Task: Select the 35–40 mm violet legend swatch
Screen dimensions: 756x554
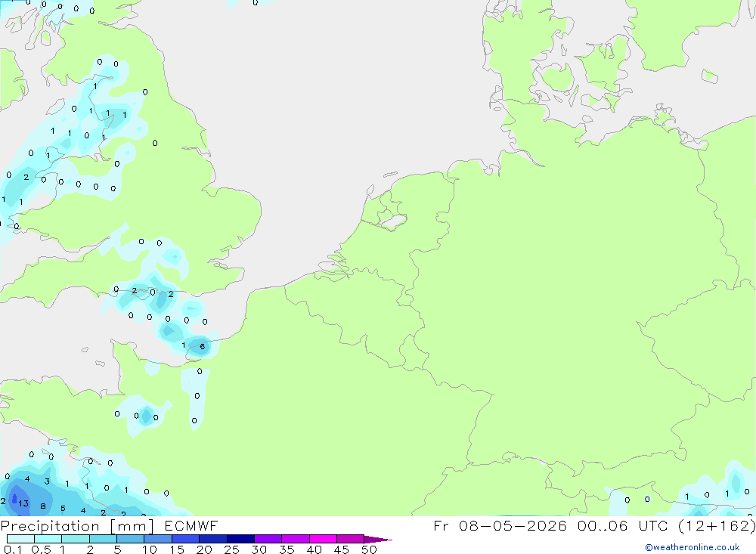Action: tap(296, 539)
